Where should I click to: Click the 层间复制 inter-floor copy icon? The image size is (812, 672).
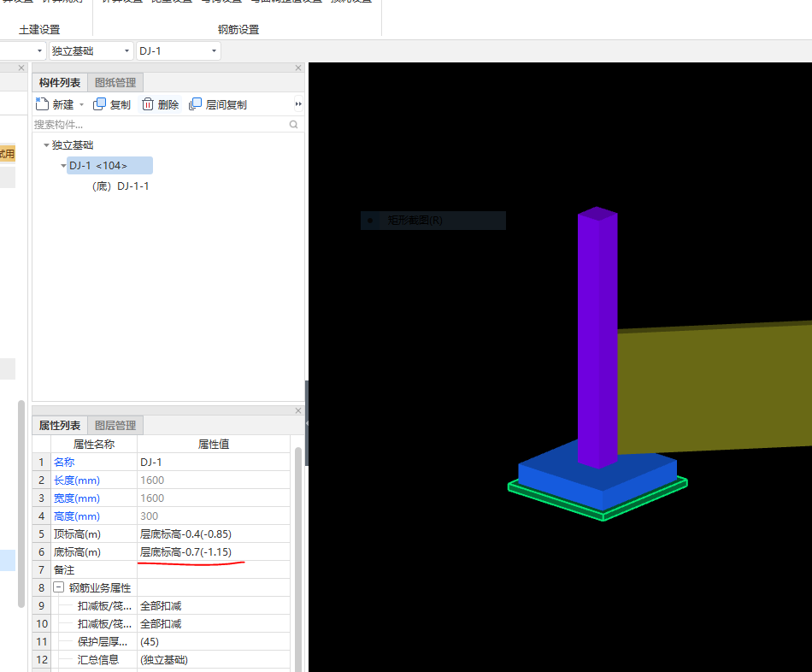tap(195, 104)
